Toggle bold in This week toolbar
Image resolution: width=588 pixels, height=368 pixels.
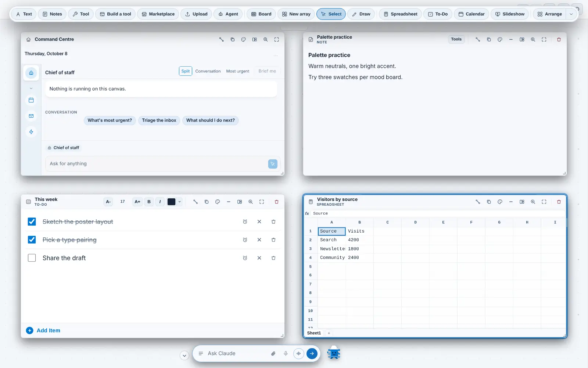(149, 202)
